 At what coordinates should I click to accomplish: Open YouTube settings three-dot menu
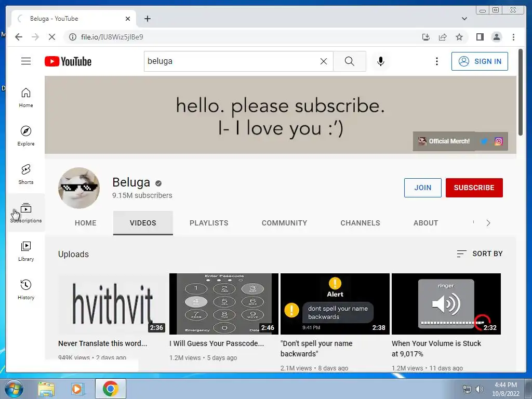pyautogui.click(x=436, y=61)
